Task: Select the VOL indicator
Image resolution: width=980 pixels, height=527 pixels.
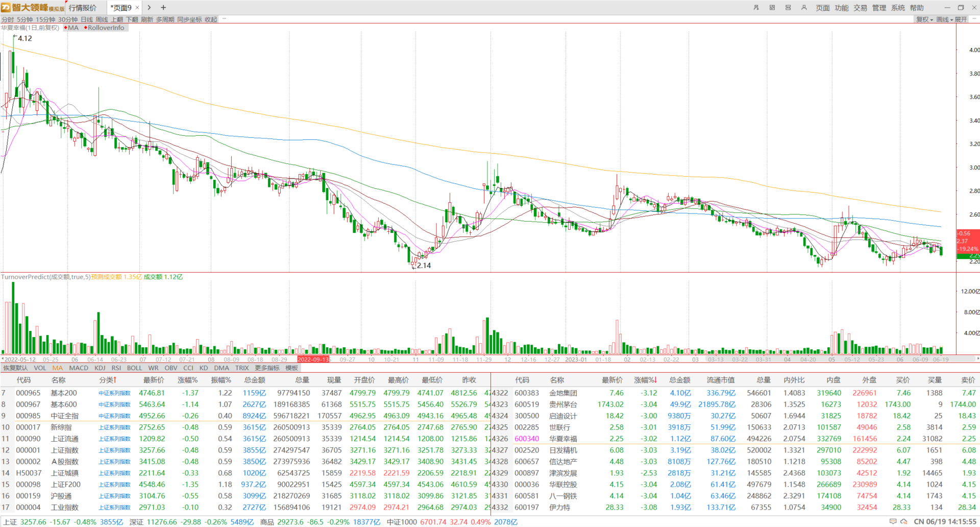Action: [40, 368]
